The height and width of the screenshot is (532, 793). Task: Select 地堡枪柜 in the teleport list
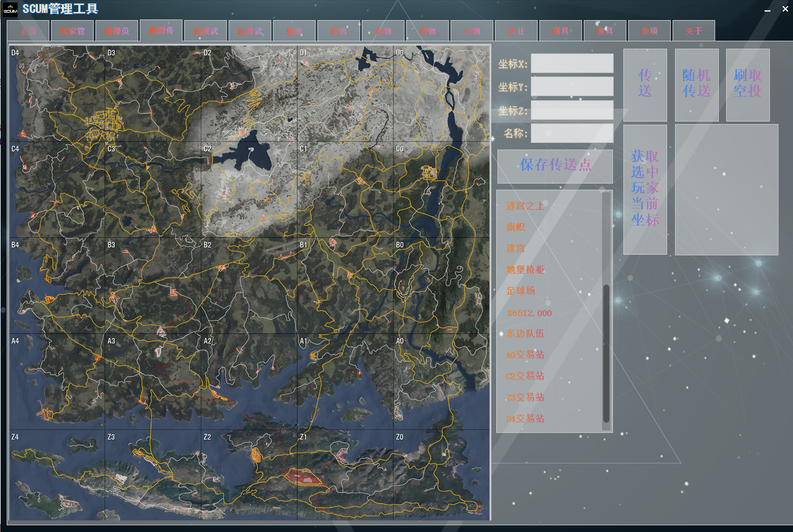click(525, 270)
